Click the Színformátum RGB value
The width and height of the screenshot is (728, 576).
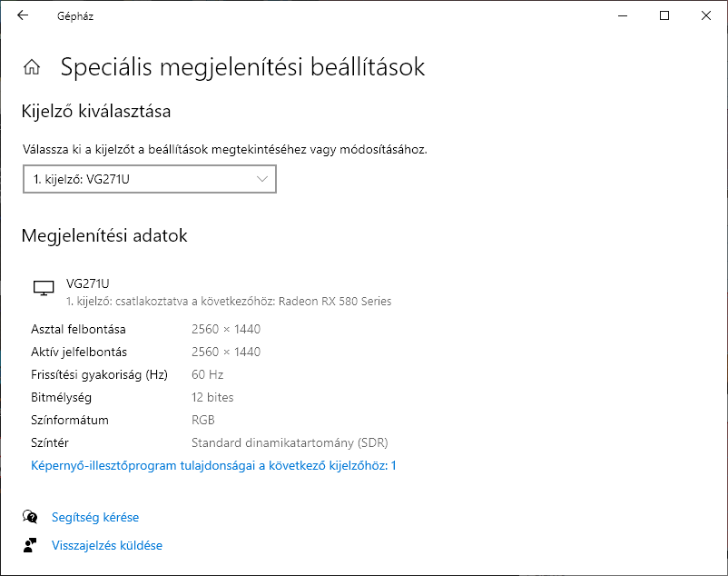point(203,420)
